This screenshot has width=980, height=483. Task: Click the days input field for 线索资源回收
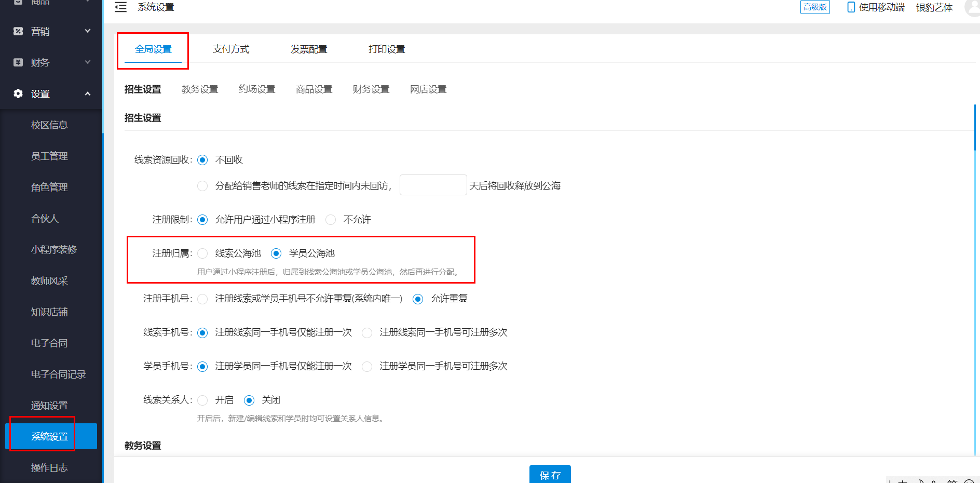pyautogui.click(x=433, y=185)
